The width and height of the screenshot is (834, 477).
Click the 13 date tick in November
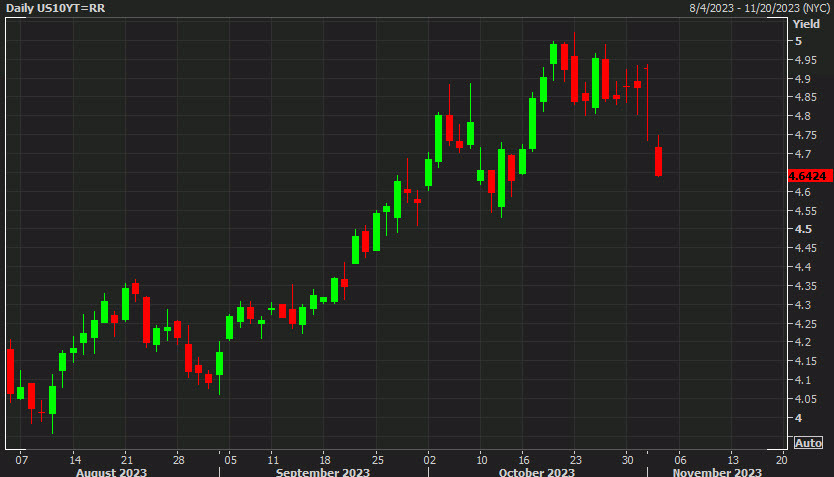[x=732, y=460]
